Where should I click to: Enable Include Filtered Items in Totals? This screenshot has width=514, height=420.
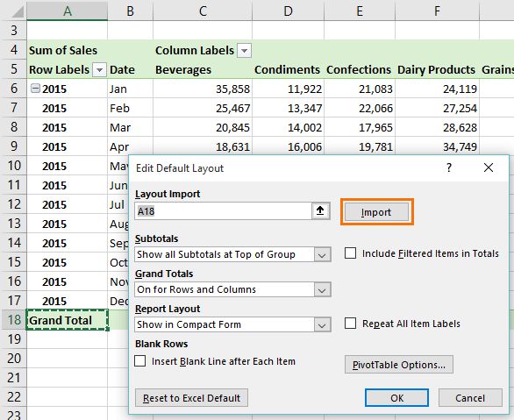pos(351,253)
